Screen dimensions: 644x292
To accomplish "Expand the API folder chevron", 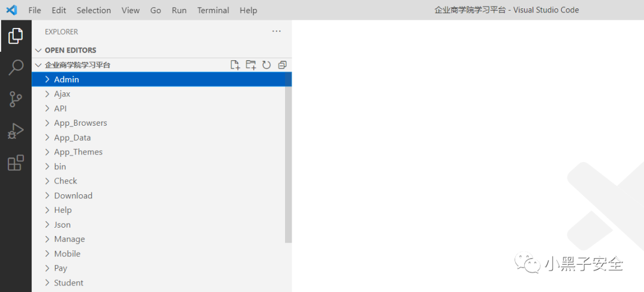I will coord(47,108).
